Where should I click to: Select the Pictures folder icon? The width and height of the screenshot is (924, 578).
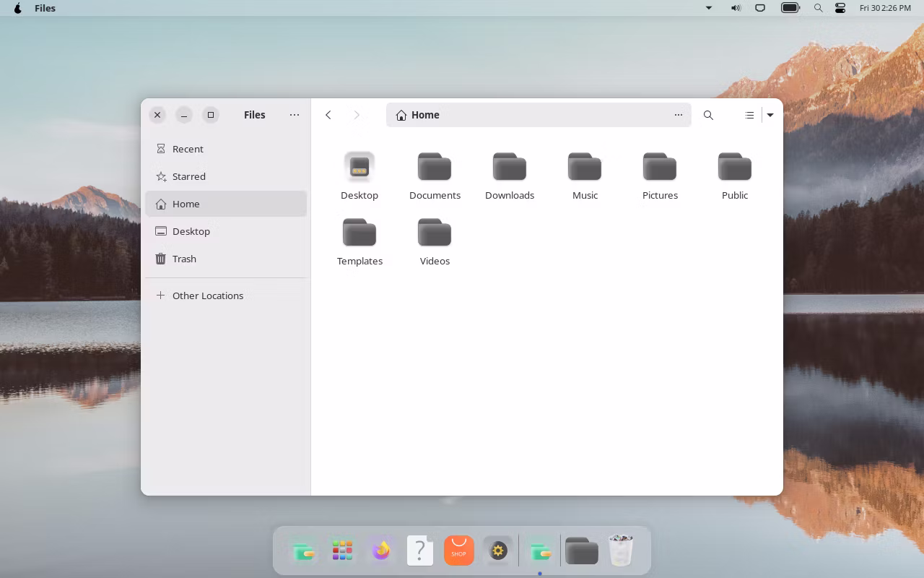[660, 168]
